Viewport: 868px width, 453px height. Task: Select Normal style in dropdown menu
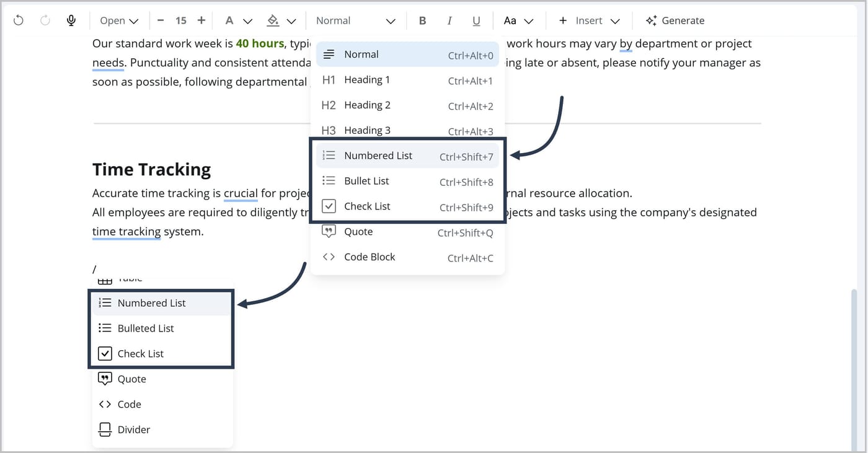(x=407, y=55)
